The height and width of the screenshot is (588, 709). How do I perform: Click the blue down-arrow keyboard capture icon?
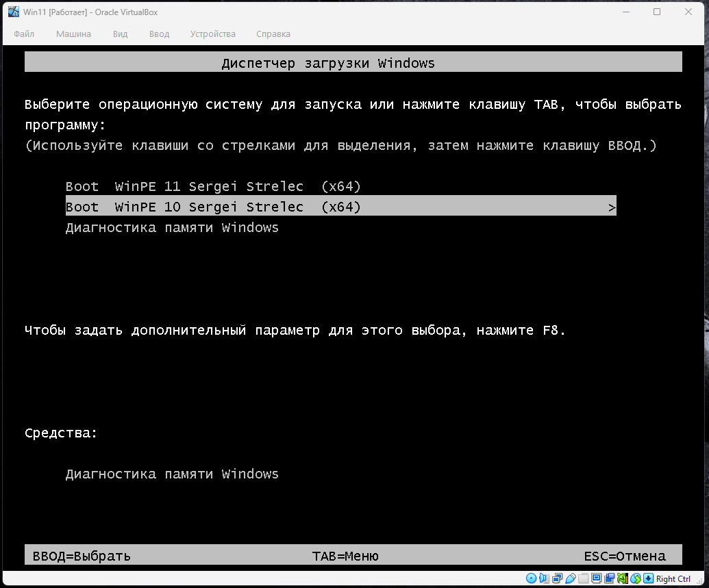[648, 578]
